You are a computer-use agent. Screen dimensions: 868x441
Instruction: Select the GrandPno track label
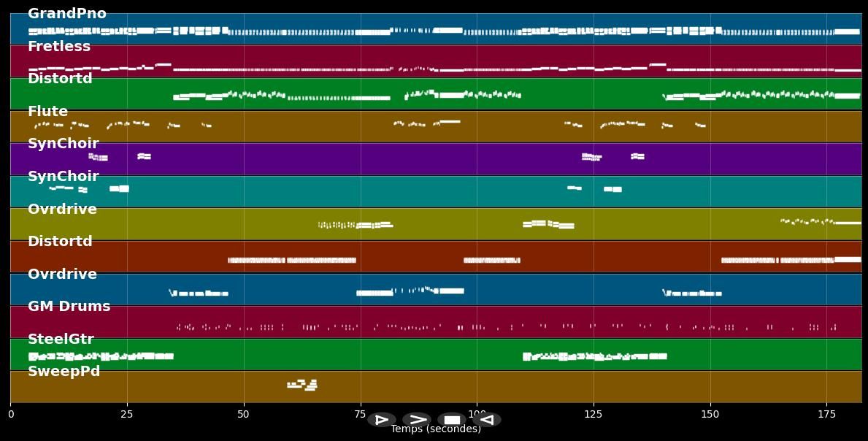pos(66,14)
